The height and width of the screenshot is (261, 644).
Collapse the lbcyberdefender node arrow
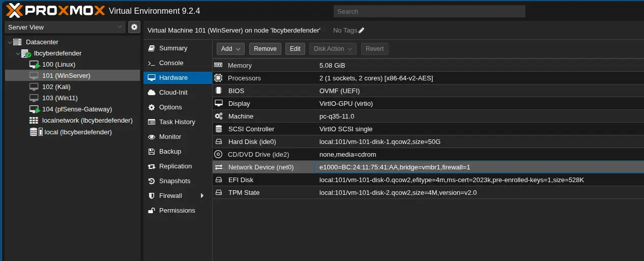18,53
